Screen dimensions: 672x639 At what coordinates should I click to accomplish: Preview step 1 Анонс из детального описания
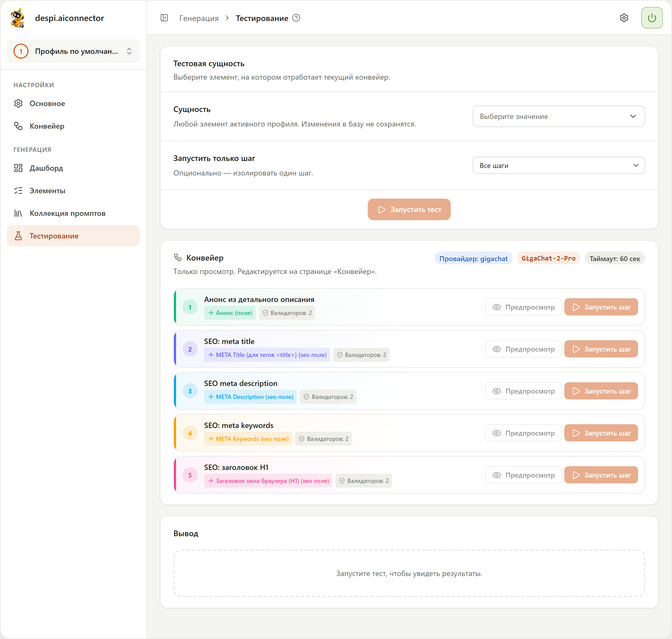click(523, 307)
